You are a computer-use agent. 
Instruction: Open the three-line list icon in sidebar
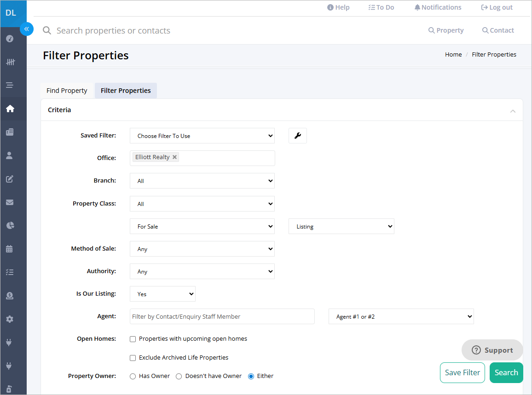coord(10,85)
